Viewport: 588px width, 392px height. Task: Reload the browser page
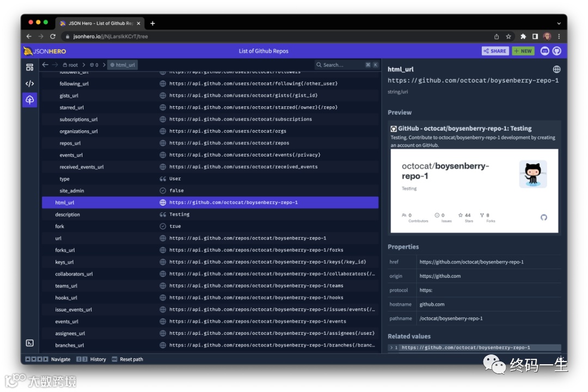(53, 36)
